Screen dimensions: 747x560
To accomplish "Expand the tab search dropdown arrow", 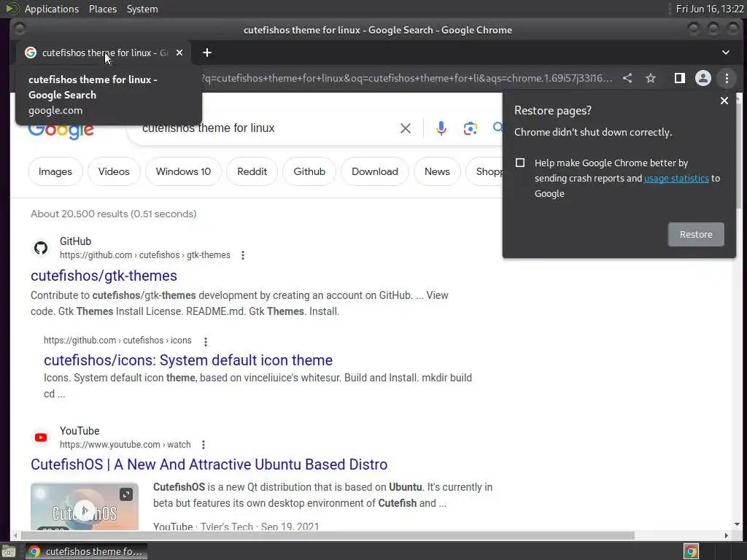I will 726,52.
